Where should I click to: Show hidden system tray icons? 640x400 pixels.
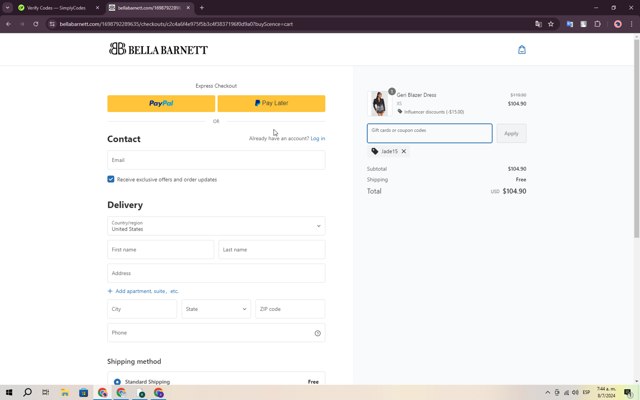547,393
